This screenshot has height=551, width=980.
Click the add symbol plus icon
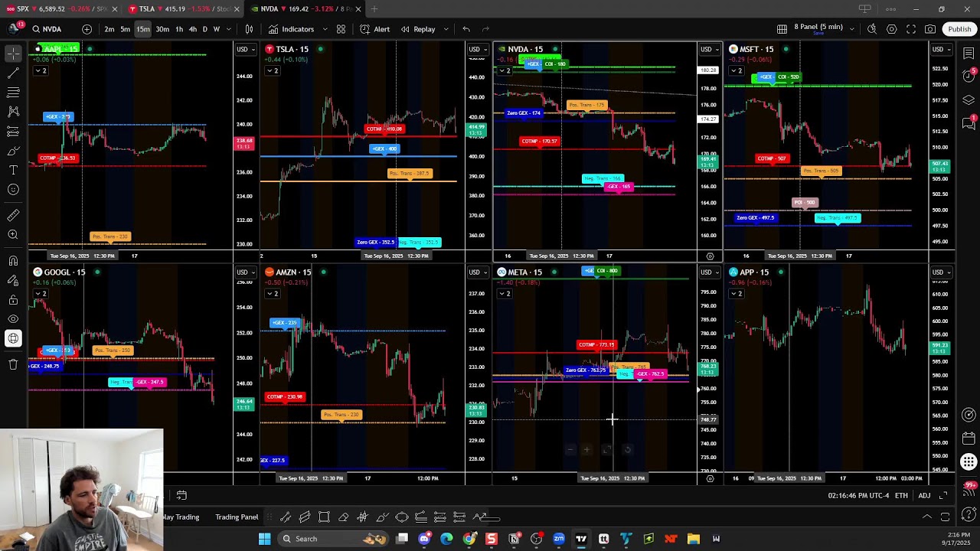(87, 29)
